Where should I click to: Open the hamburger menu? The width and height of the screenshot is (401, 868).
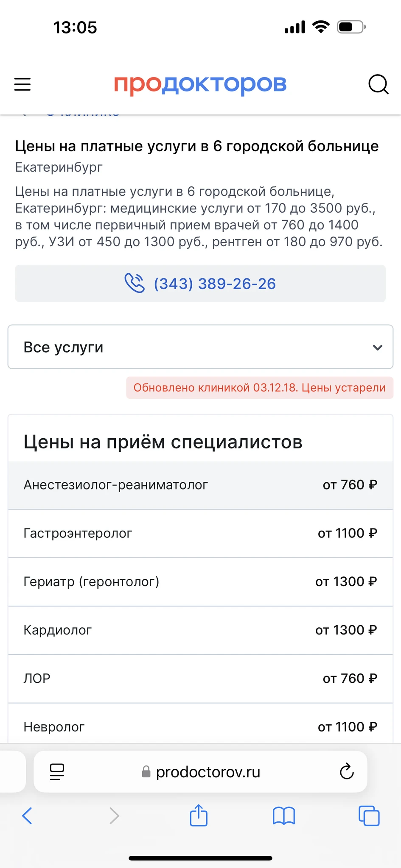(x=22, y=84)
